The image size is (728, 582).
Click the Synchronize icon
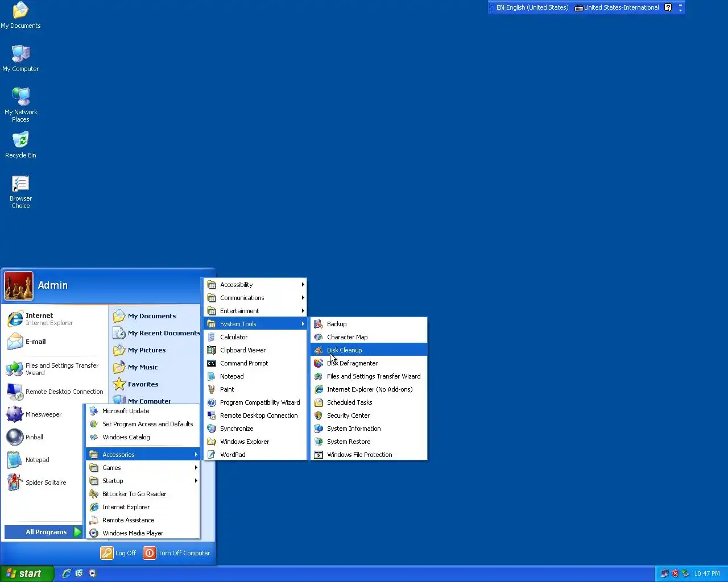point(212,429)
